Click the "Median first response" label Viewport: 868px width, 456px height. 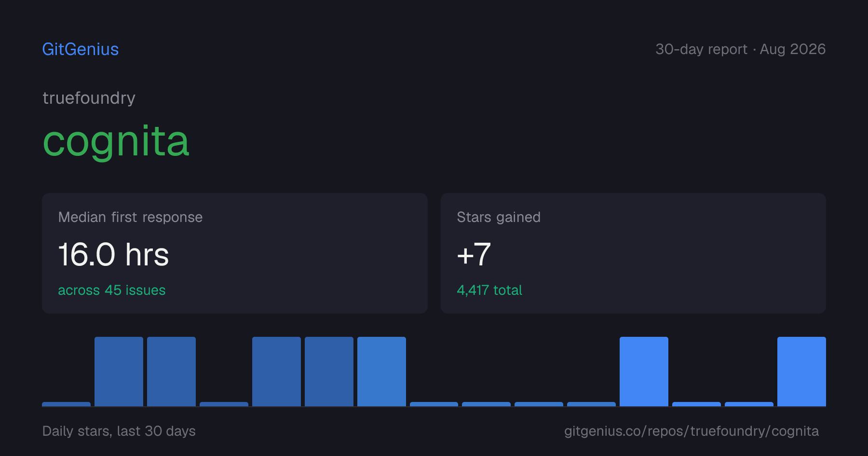[x=130, y=217]
